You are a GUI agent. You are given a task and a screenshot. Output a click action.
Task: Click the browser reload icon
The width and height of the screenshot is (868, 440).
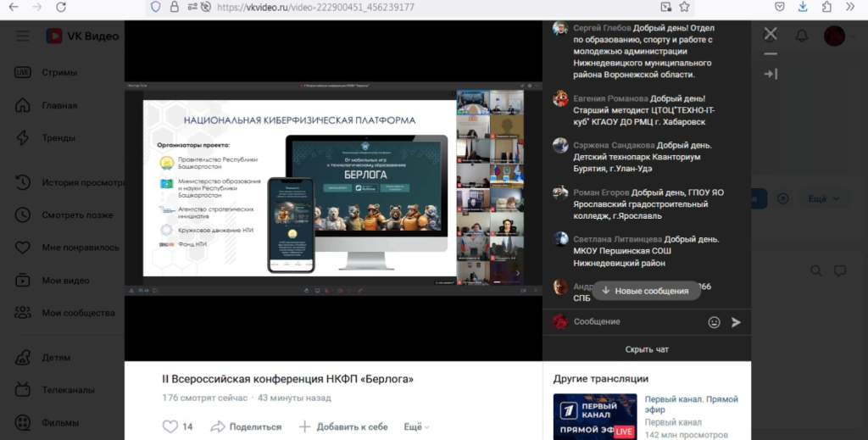61,7
